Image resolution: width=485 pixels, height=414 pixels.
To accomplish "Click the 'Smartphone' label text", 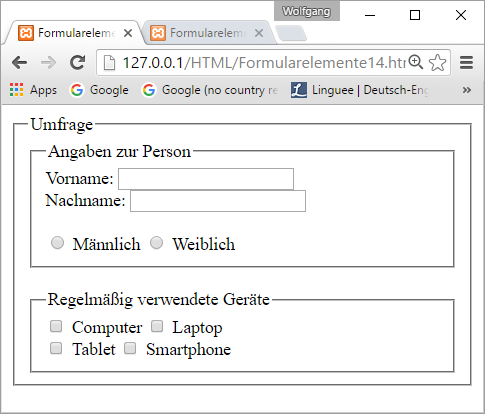I will pos(188,350).
